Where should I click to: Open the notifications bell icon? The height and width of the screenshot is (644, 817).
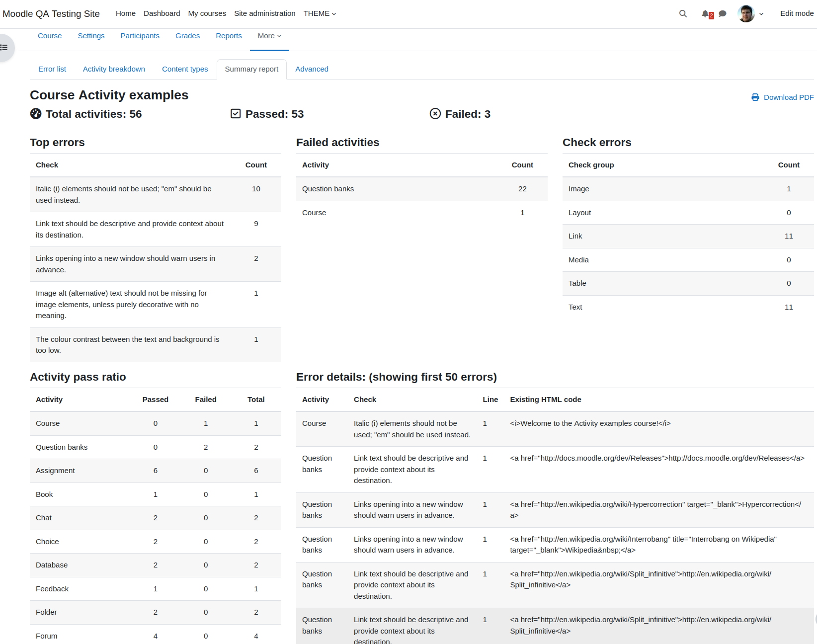click(706, 14)
